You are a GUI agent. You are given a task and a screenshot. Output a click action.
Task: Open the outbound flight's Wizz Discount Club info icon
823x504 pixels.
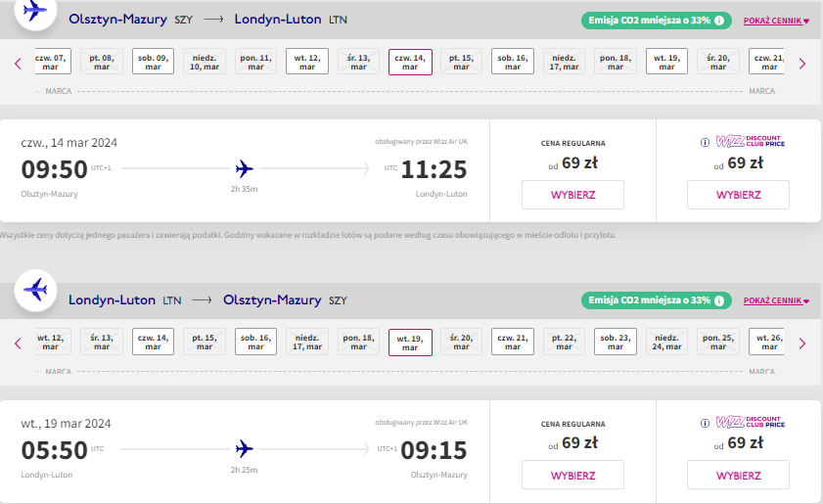(x=705, y=142)
